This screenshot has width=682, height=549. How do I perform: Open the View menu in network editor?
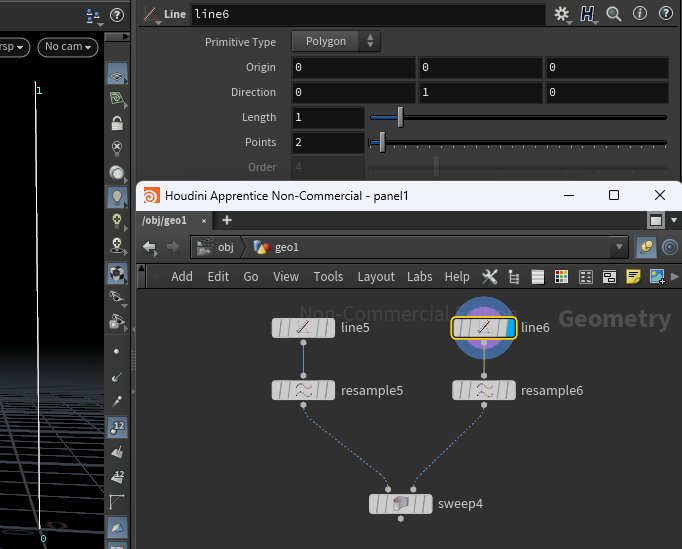(x=286, y=277)
